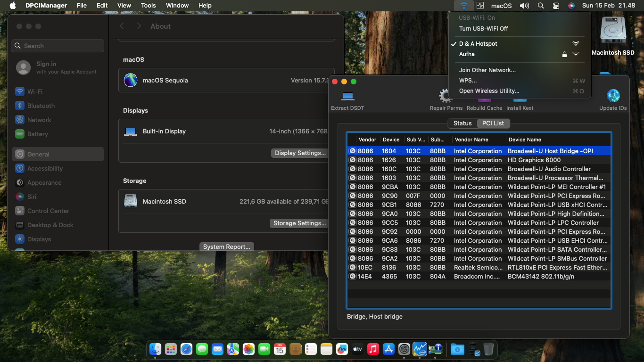Click the sound volume icon in menu bar

pyautogui.click(x=524, y=6)
